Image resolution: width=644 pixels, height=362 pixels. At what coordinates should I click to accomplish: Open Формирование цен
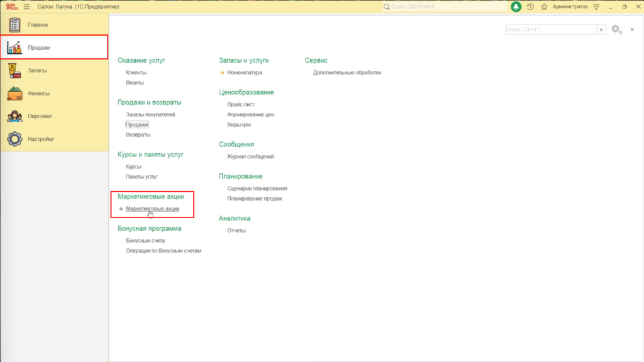click(250, 114)
